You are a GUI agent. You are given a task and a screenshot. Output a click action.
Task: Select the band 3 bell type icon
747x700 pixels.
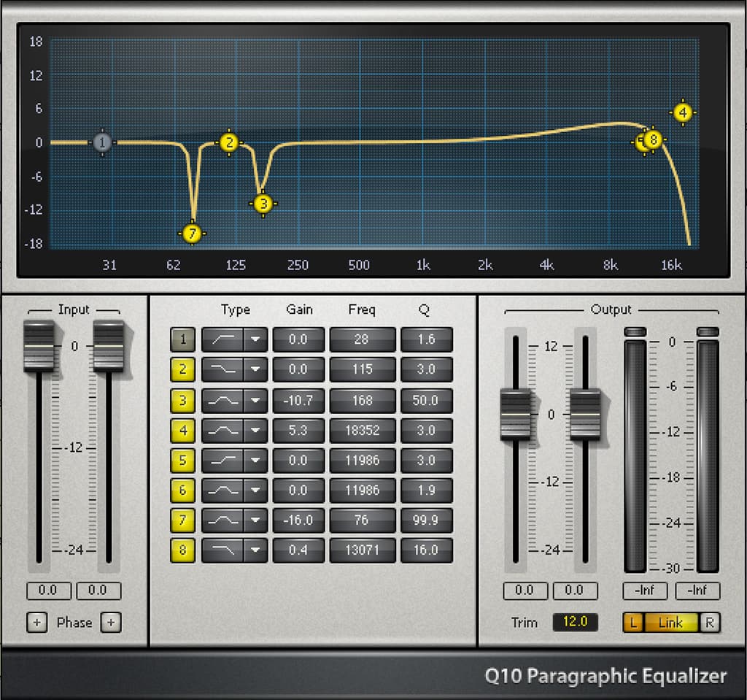pyautogui.click(x=222, y=401)
